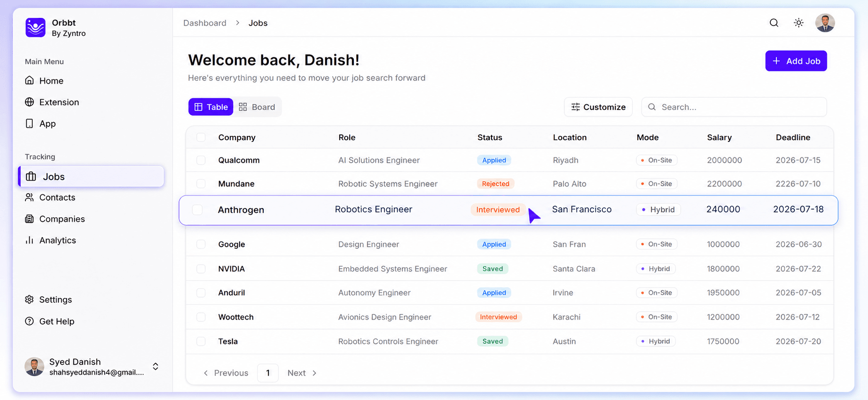Click the Interviewed status badge for Anthrogen
868x400 pixels.
coord(498,210)
